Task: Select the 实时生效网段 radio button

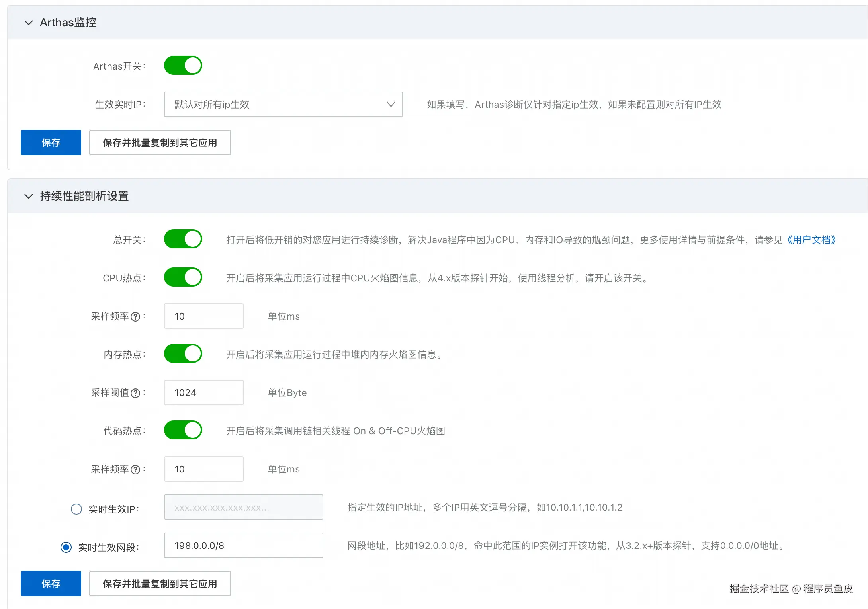Action: pos(66,547)
